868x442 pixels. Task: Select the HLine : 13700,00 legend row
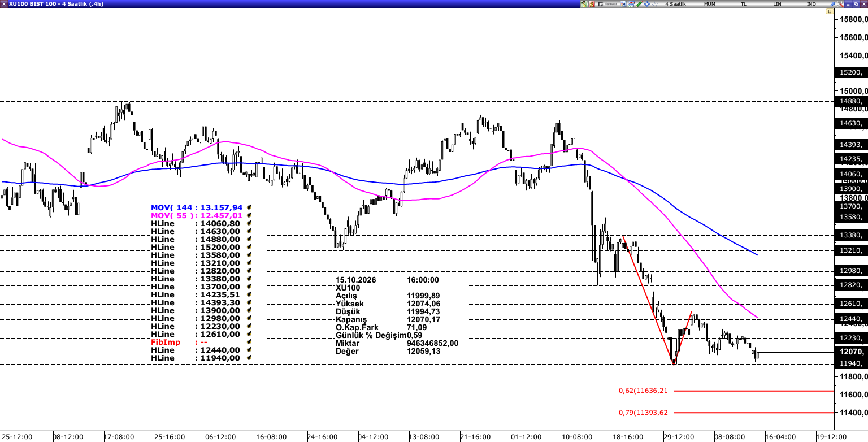click(x=196, y=287)
